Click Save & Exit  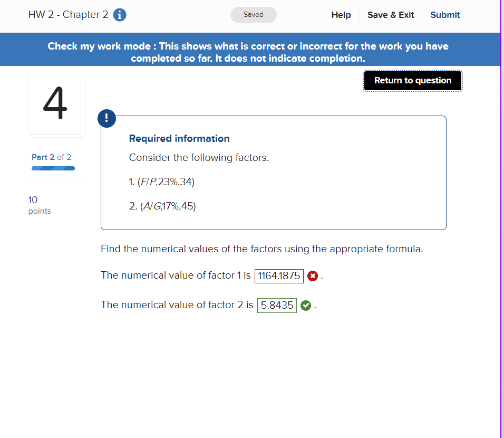click(390, 15)
